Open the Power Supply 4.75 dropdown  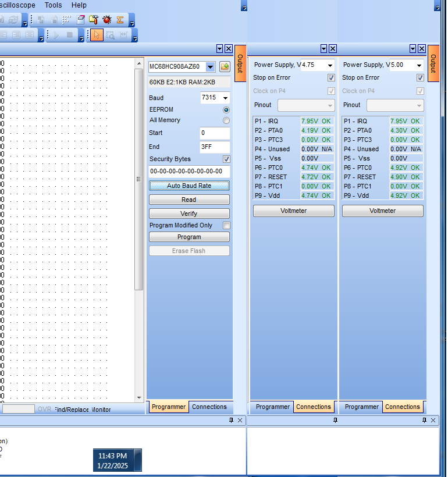330,65
